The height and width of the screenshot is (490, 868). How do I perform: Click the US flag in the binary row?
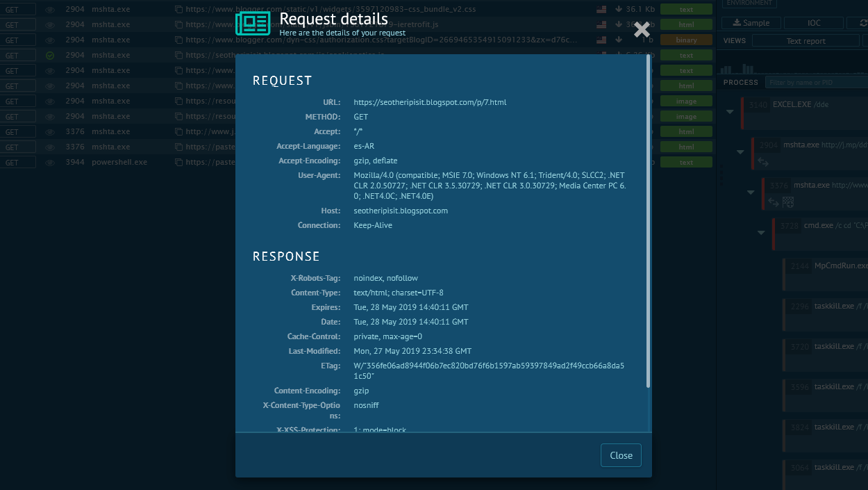coord(601,40)
